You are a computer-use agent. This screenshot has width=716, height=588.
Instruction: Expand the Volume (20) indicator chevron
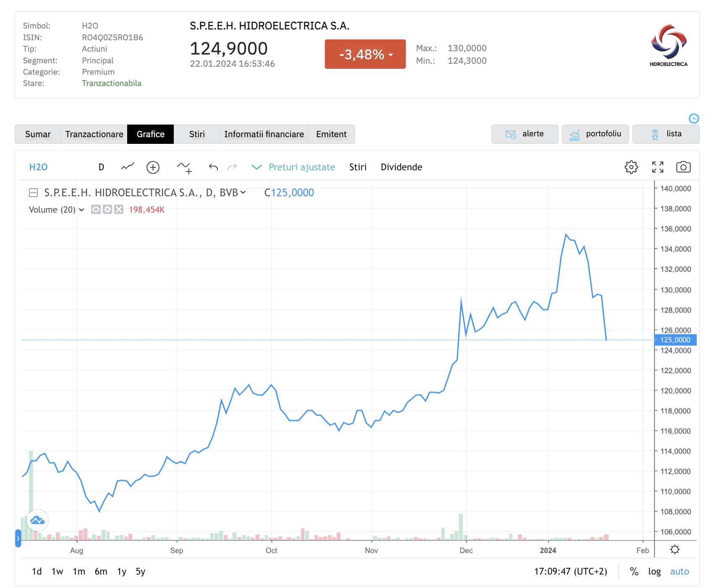(81, 210)
